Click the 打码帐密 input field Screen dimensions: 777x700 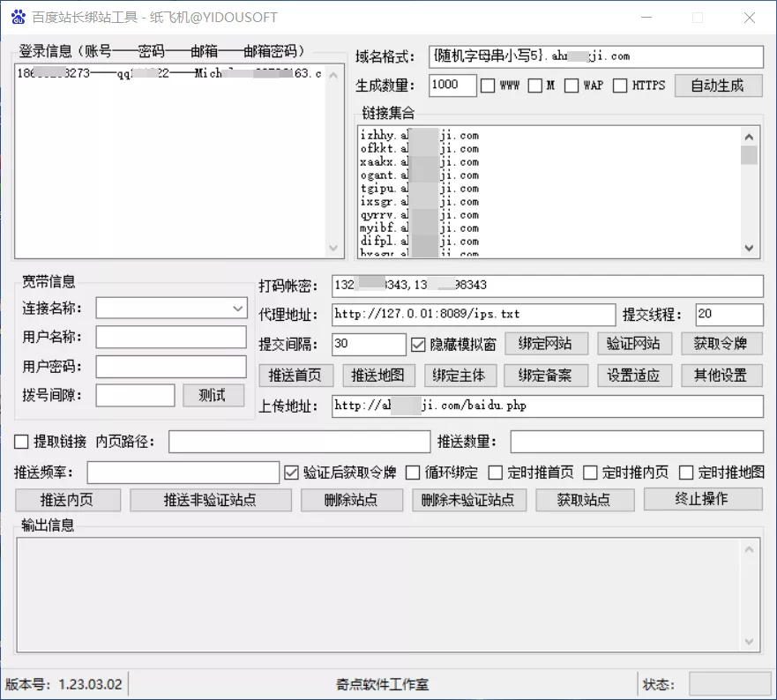pos(547,286)
